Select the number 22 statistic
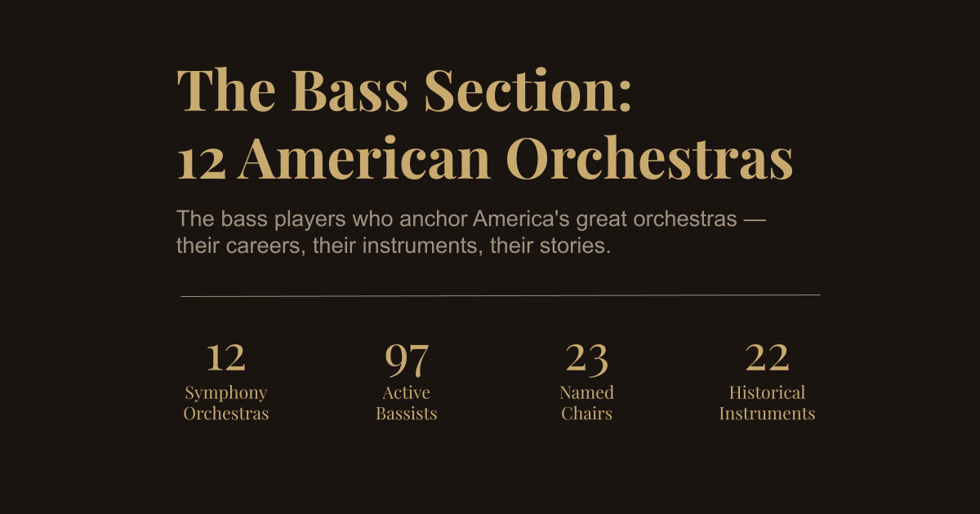 pyautogui.click(x=767, y=357)
